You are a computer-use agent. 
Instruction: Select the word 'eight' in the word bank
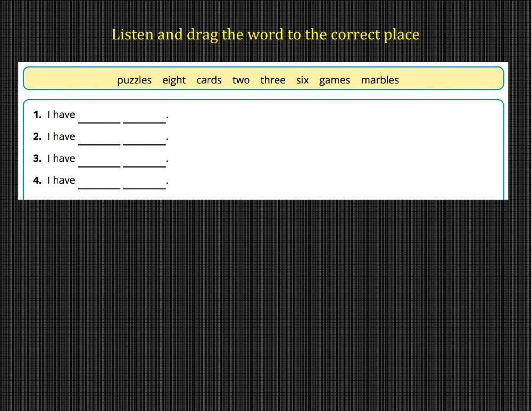(174, 80)
